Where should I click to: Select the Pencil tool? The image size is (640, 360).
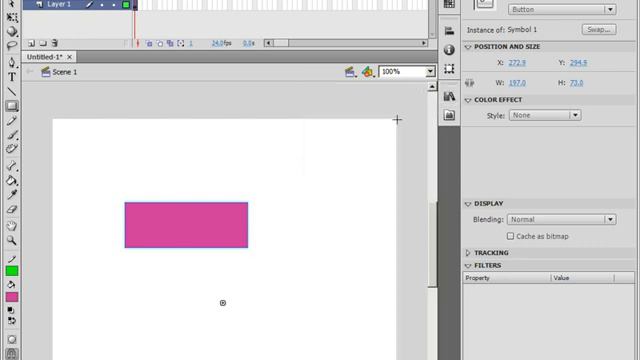[12, 120]
